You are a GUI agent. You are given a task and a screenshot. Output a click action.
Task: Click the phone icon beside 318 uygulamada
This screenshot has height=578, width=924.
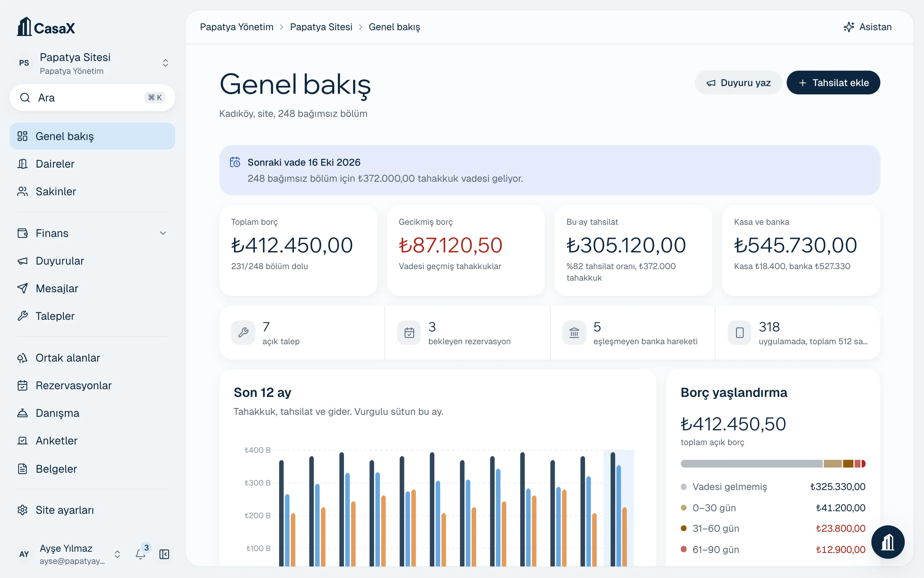pos(740,333)
